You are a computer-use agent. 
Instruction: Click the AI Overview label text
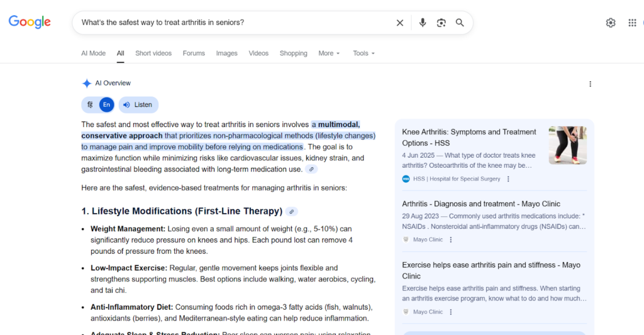[x=113, y=84]
